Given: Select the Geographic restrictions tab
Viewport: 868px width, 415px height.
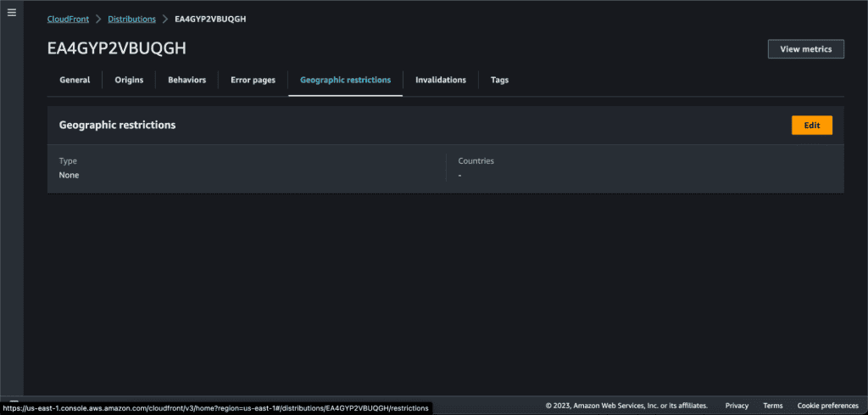Looking at the screenshot, I should [346, 80].
